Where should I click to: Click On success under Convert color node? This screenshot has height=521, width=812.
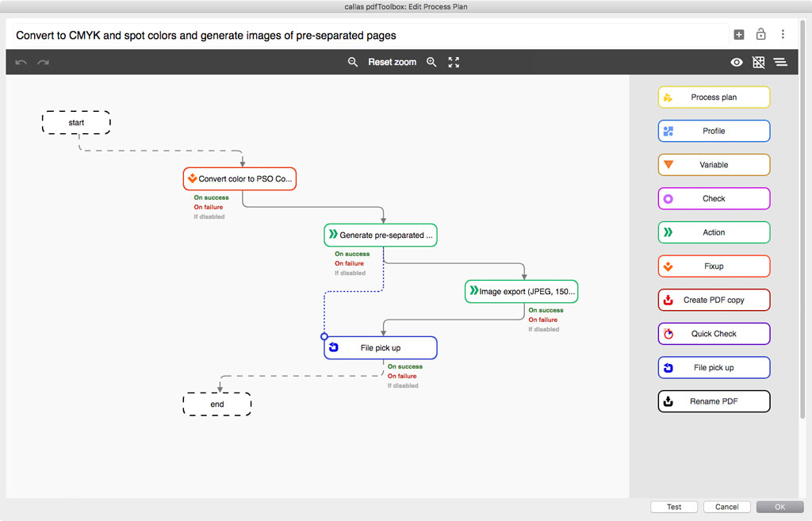pyautogui.click(x=211, y=197)
